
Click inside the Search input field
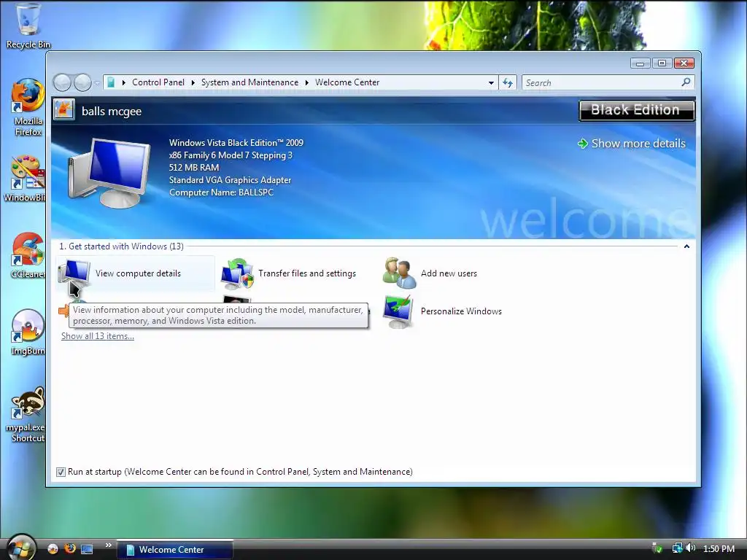click(x=600, y=83)
